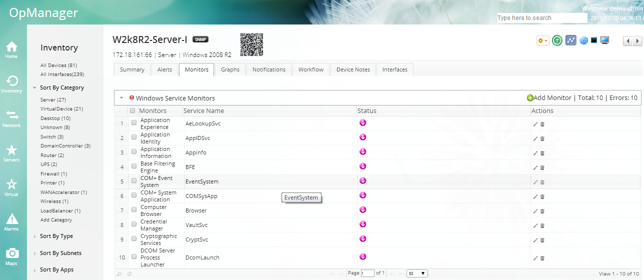
Task: Delete the Browser service monitor via trash icon
Action: (x=542, y=211)
